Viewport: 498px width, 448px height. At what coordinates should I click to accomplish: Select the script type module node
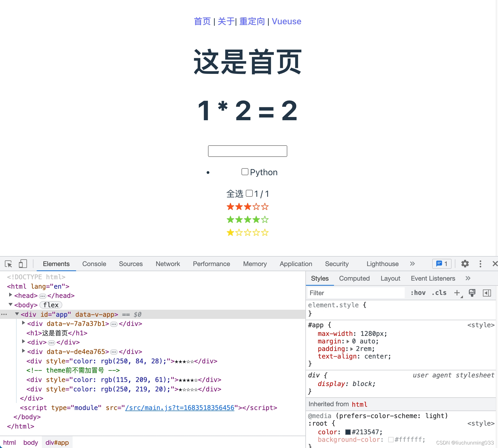pos(149,408)
